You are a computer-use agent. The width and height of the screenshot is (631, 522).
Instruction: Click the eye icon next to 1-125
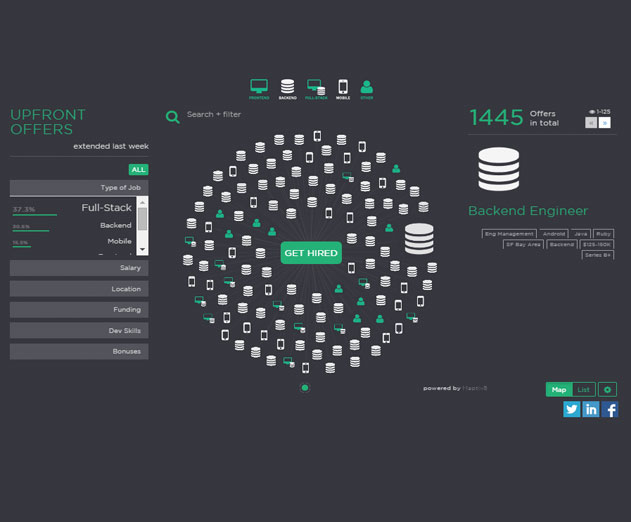pos(592,112)
